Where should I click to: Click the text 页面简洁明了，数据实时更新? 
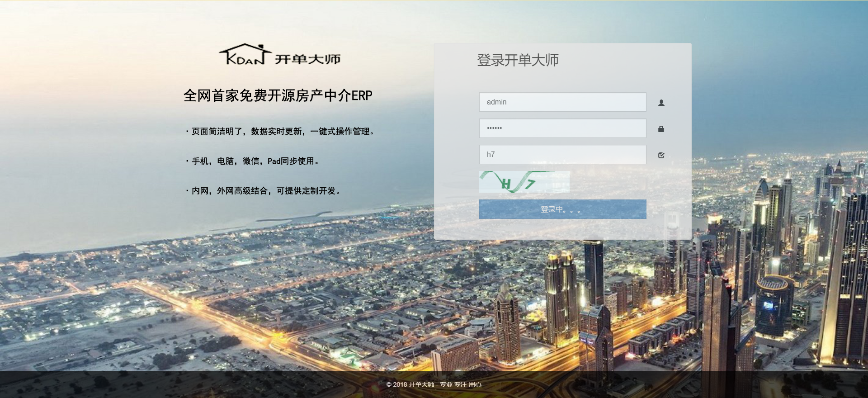point(247,132)
